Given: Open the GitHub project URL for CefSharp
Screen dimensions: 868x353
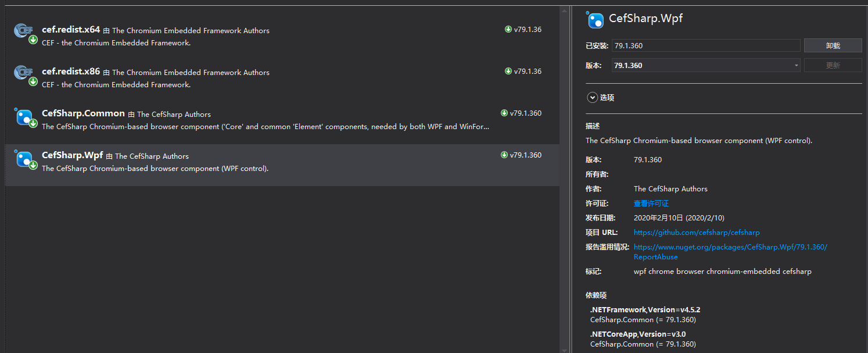Looking at the screenshot, I should tap(696, 232).
